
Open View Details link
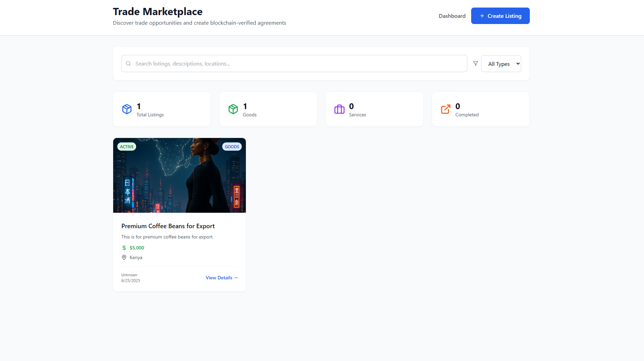pyautogui.click(x=222, y=278)
